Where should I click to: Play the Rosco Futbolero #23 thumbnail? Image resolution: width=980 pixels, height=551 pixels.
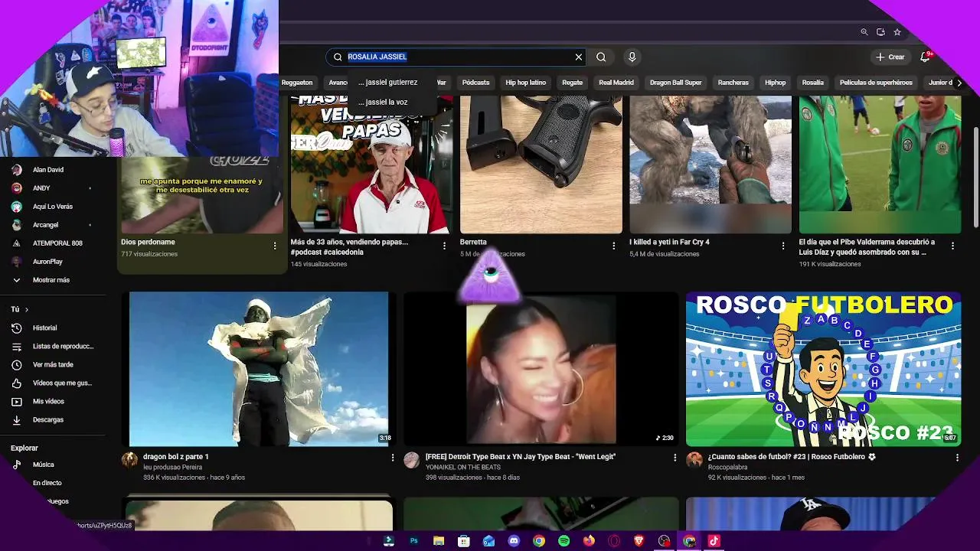pyautogui.click(x=823, y=369)
